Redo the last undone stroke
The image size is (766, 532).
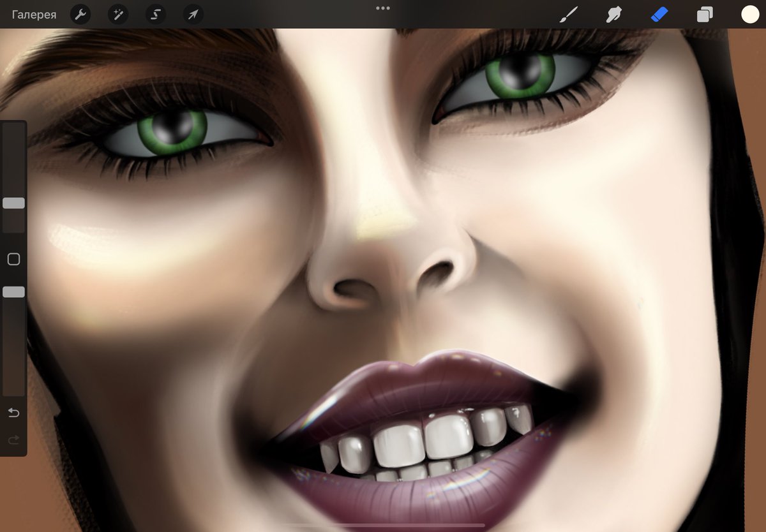click(13, 440)
